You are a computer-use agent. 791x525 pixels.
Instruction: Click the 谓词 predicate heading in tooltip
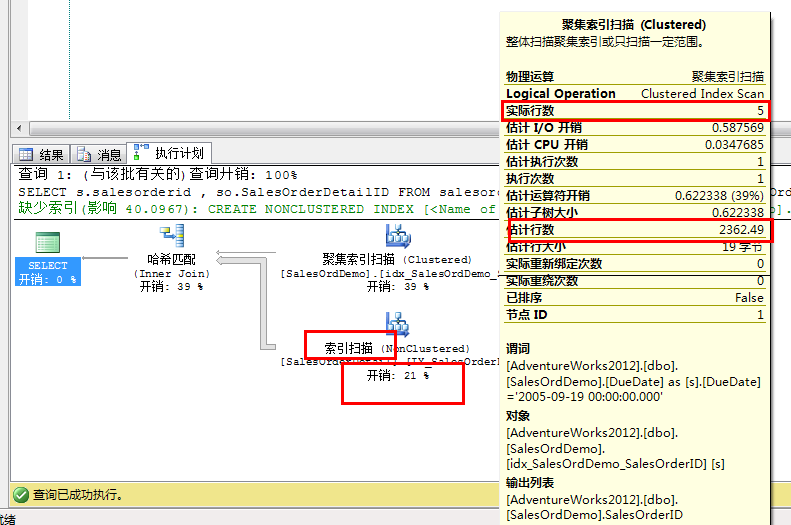pos(518,348)
